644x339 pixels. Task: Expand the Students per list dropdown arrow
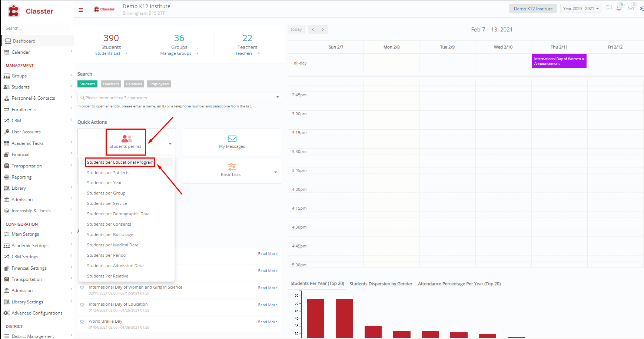pyautogui.click(x=170, y=144)
